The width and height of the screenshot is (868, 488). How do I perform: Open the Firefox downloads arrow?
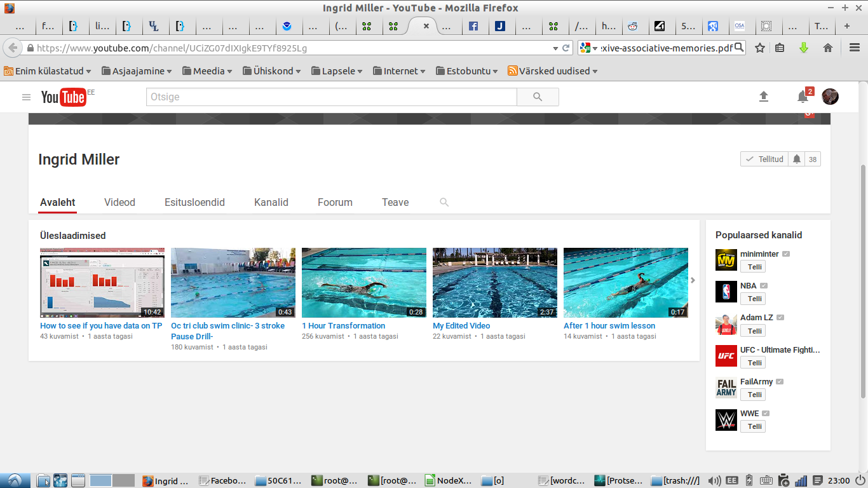click(x=804, y=48)
